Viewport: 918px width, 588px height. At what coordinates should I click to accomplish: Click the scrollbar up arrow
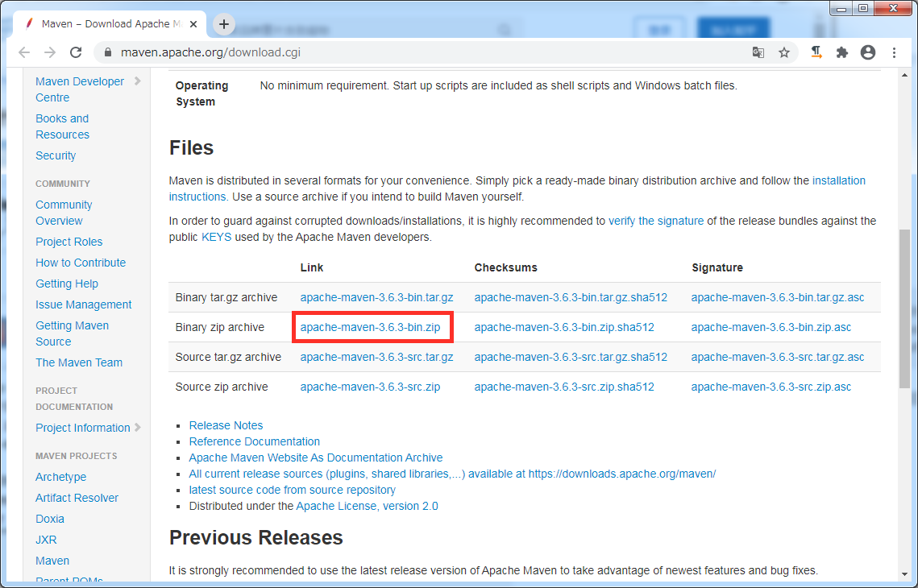[904, 75]
